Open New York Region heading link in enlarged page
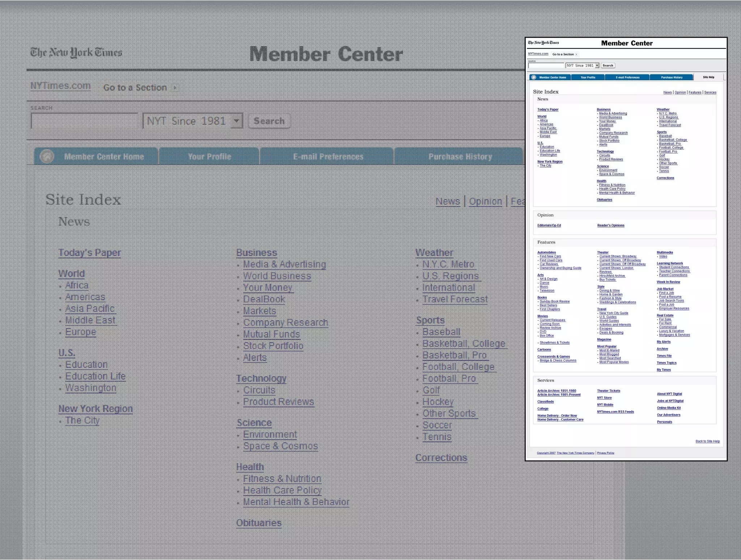This screenshot has height=560, width=741. pyautogui.click(x=96, y=409)
